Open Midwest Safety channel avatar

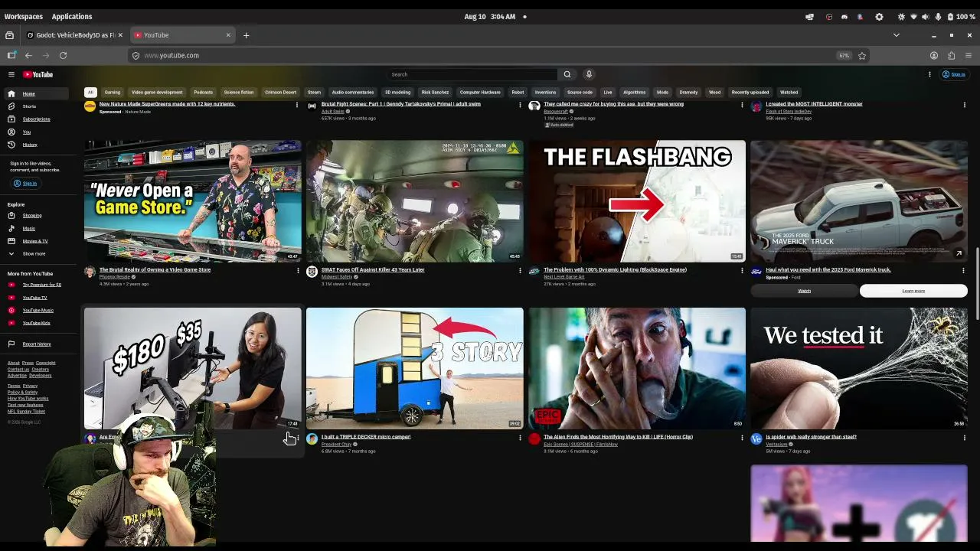point(312,272)
